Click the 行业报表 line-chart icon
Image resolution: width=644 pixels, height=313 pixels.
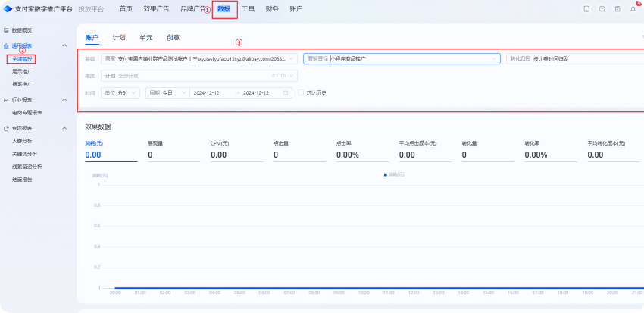6,100
